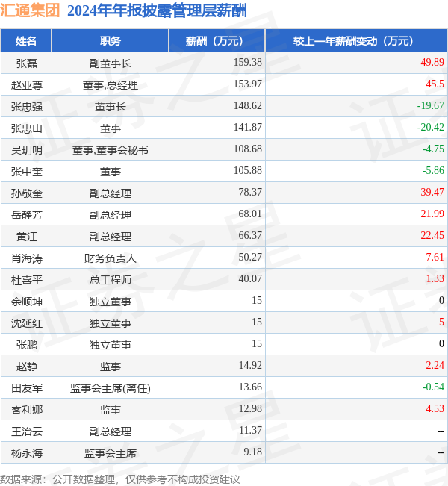Click the salary value 141.87
Viewport: 448px width, 486px height.
[x=248, y=127]
